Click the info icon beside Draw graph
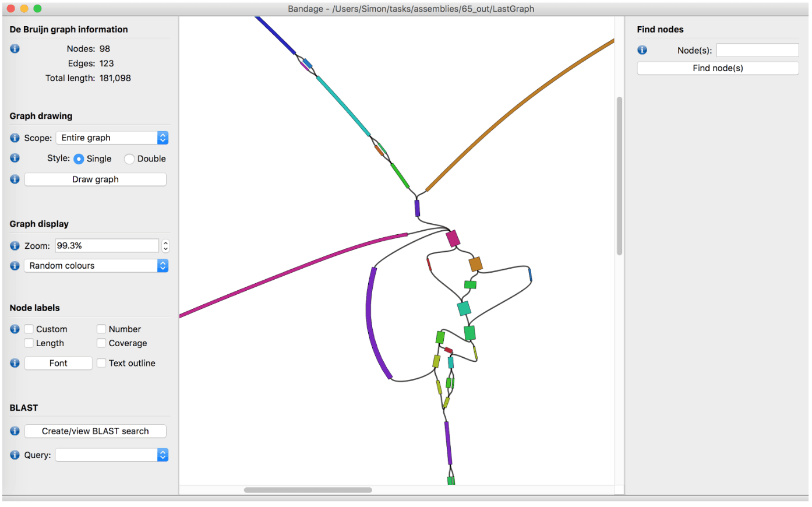The height and width of the screenshot is (507, 812). [x=15, y=179]
